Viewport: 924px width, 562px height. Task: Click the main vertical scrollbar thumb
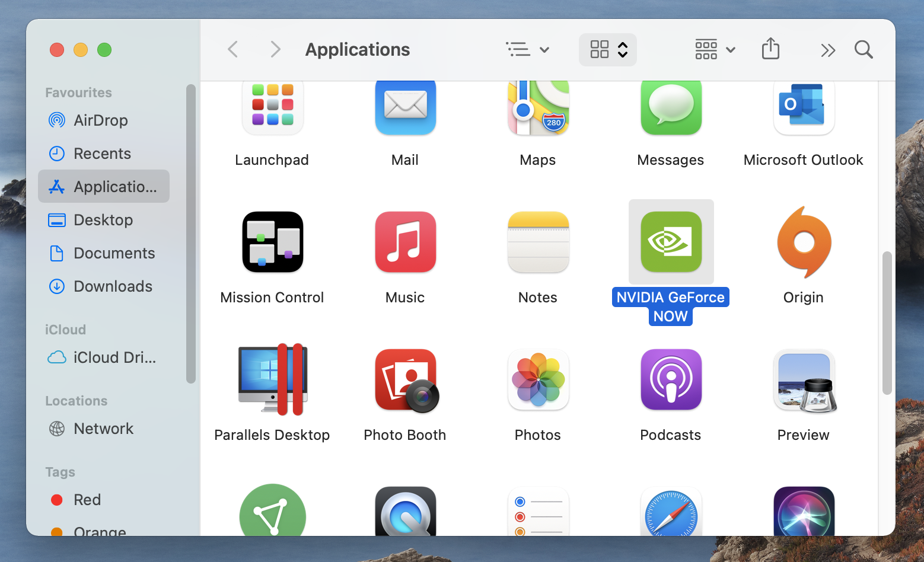point(887,323)
